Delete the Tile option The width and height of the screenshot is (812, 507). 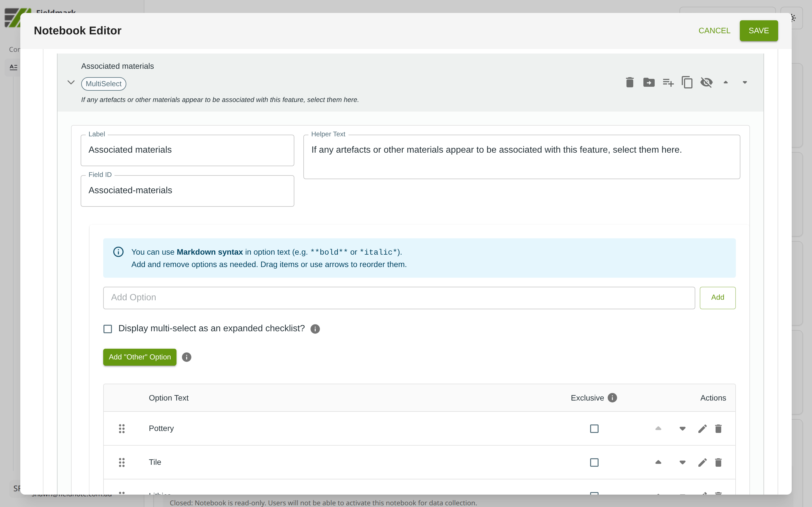click(x=718, y=462)
